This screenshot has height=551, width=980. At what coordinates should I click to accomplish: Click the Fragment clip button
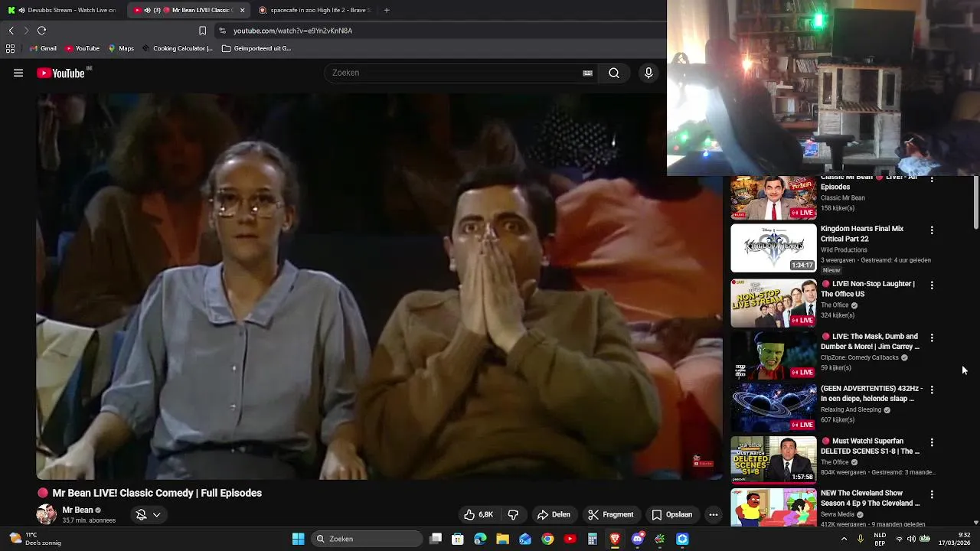[x=610, y=514]
